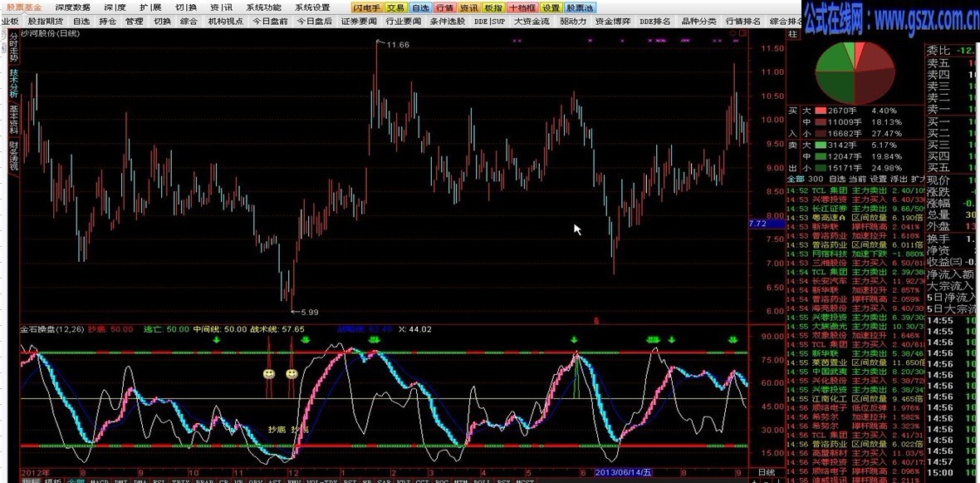Select the BOLL indicator tab
Image resolution: width=980 pixels, height=483 pixels.
click(482, 479)
